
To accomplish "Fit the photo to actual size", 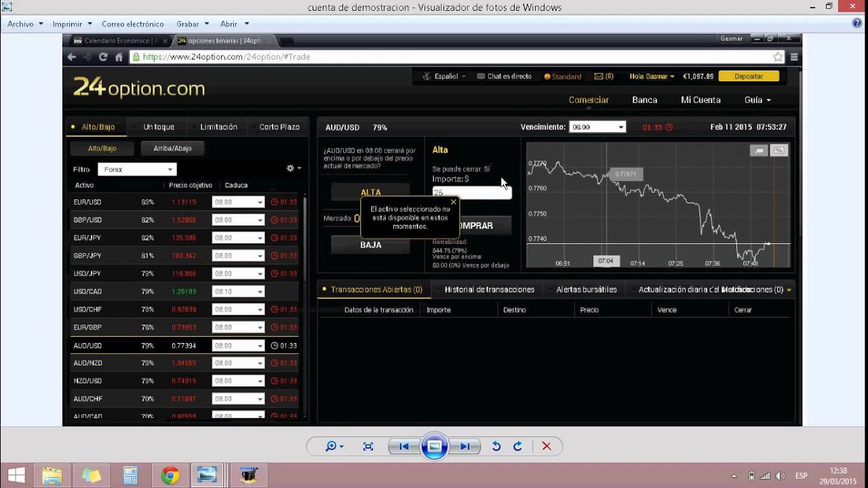I will [368, 446].
